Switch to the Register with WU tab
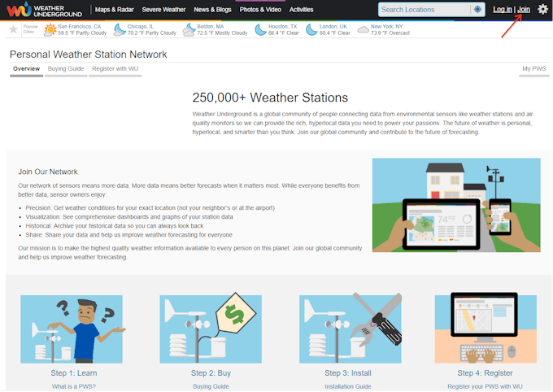553x392 pixels. click(115, 69)
